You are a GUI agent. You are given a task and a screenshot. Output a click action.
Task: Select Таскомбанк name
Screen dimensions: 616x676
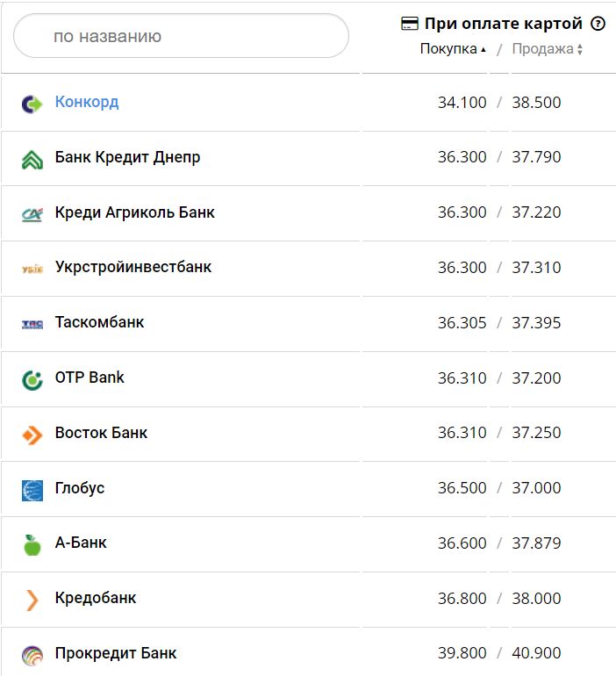[x=99, y=322]
